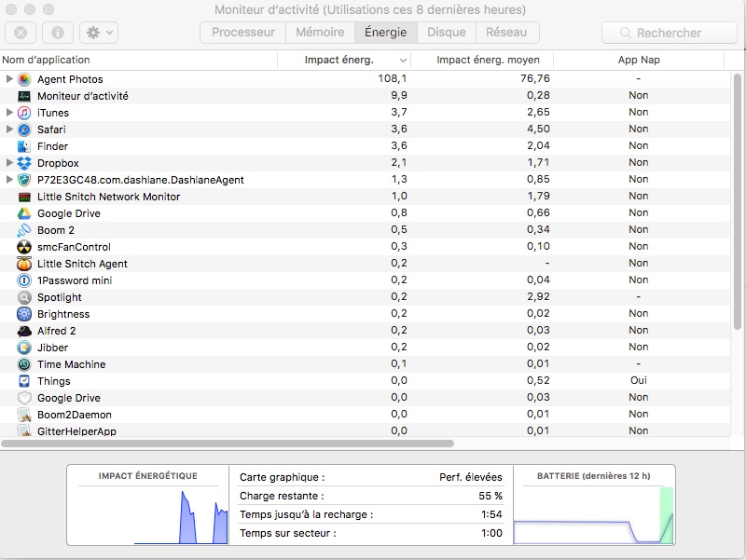Click the vertical scrollbar thumb
746x560 pixels.
pos(737,201)
